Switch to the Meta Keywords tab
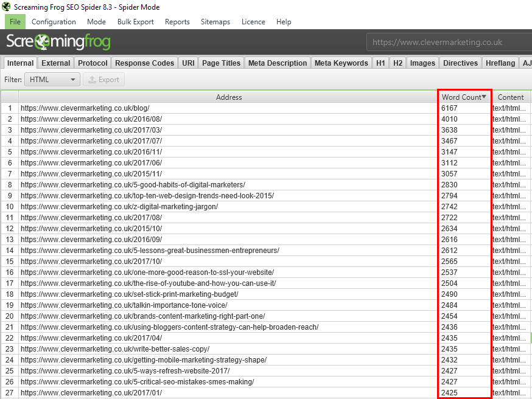 coord(341,63)
